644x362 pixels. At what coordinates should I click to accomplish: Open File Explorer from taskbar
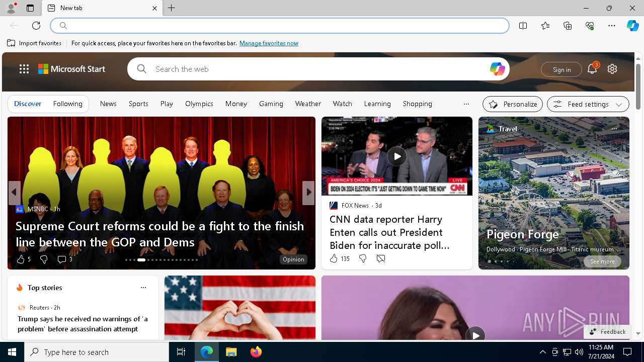pos(231,352)
